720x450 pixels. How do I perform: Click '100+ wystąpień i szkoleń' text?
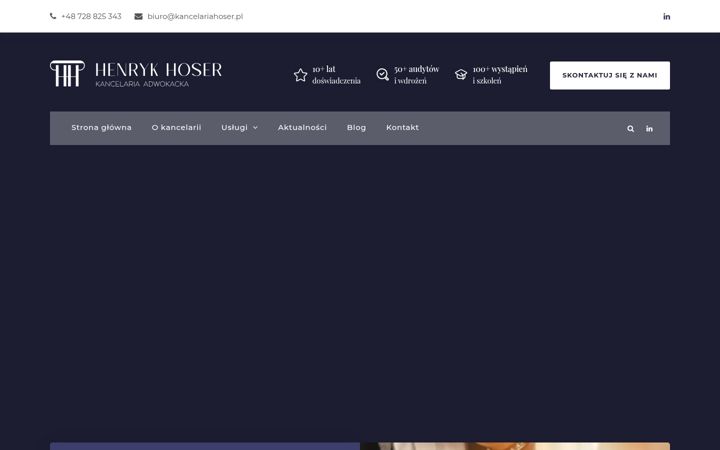tap(500, 75)
